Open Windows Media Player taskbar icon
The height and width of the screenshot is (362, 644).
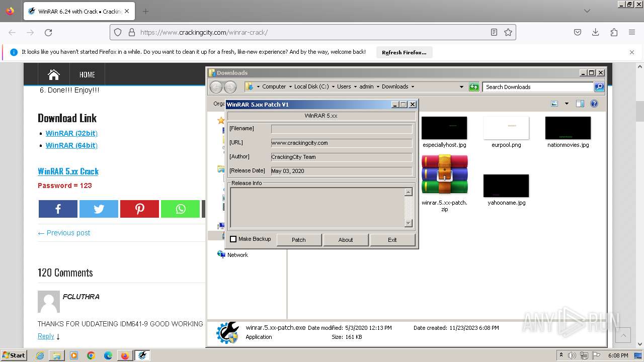(74, 355)
